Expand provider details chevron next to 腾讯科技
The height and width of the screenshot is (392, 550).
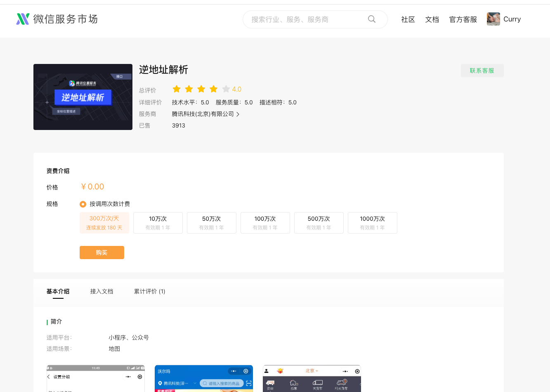pyautogui.click(x=238, y=114)
